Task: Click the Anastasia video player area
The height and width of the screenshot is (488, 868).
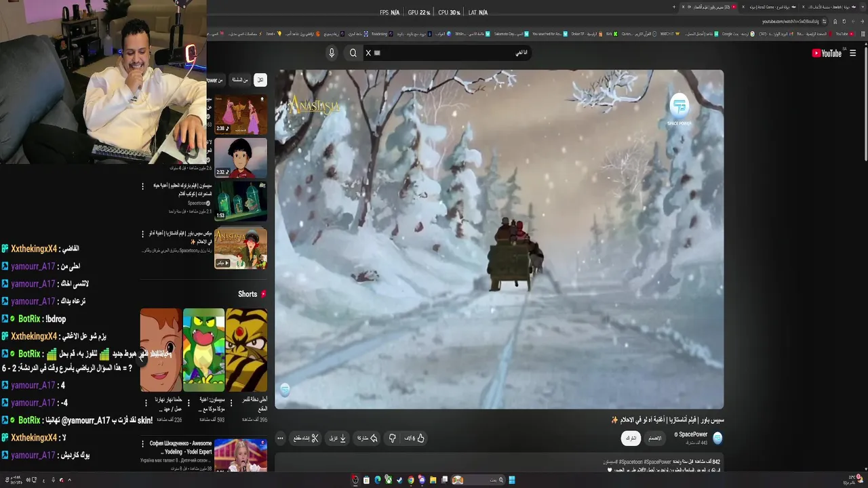Action: pyautogui.click(x=499, y=239)
